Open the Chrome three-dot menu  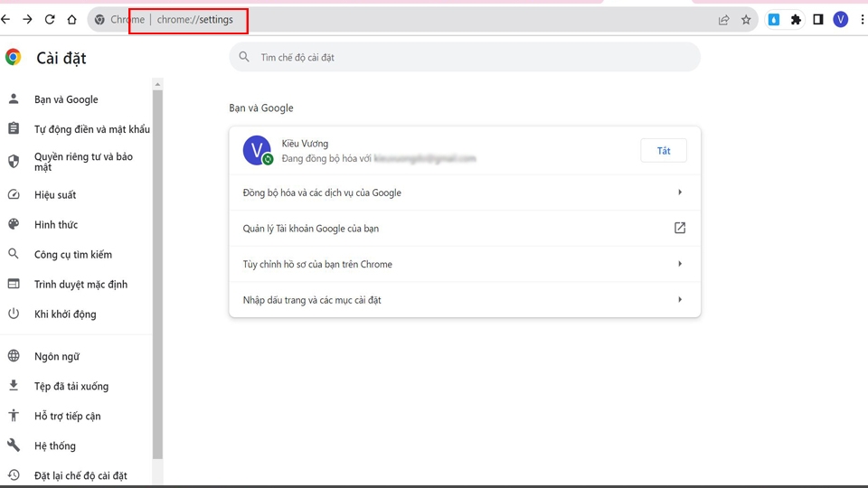click(863, 19)
